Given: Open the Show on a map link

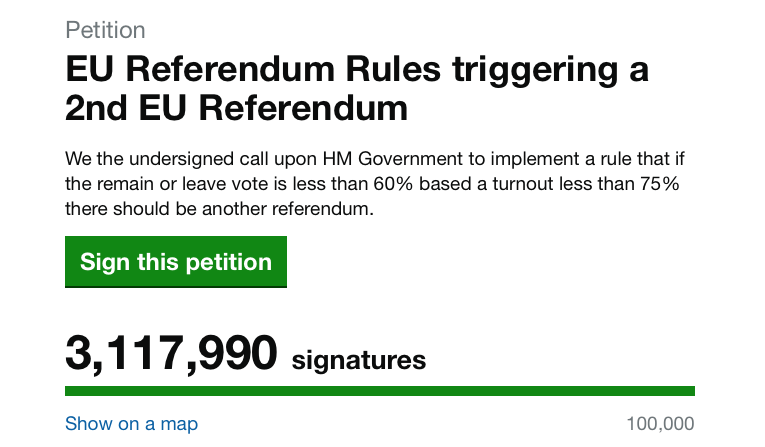Looking at the screenshot, I should click(x=131, y=423).
